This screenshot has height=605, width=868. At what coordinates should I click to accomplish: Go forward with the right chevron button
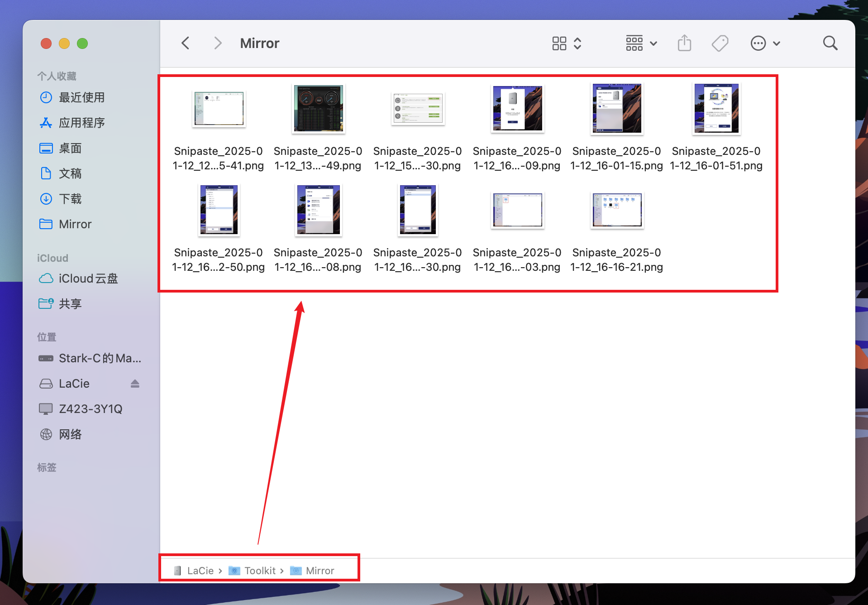click(218, 43)
